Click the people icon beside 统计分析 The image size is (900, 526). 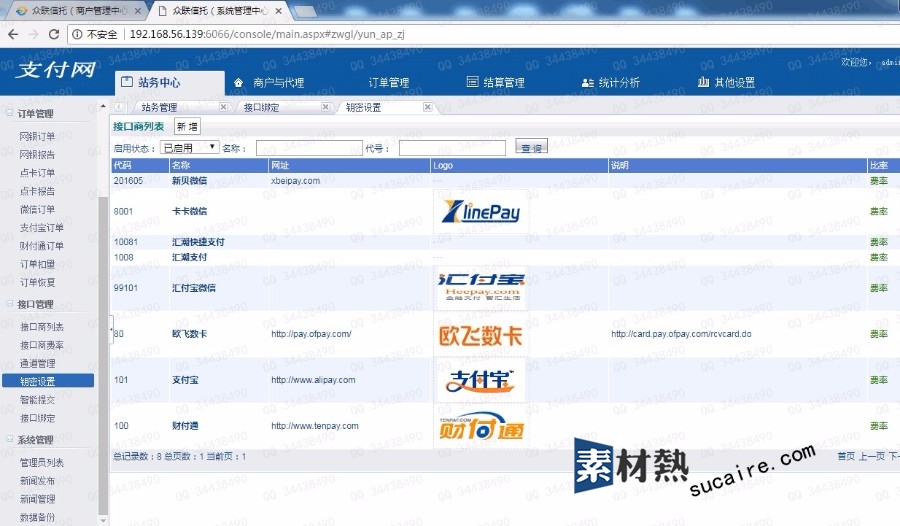click(587, 83)
